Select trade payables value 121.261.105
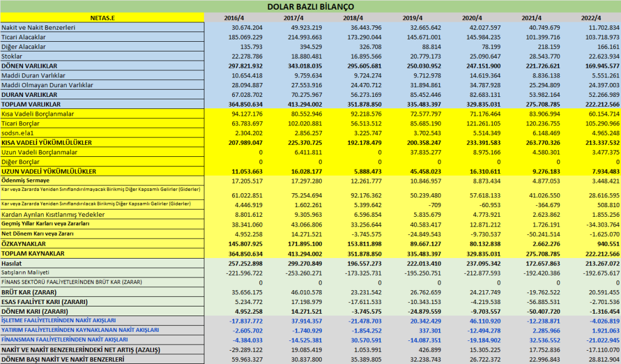Screen dimensions: 621x364 483,124
